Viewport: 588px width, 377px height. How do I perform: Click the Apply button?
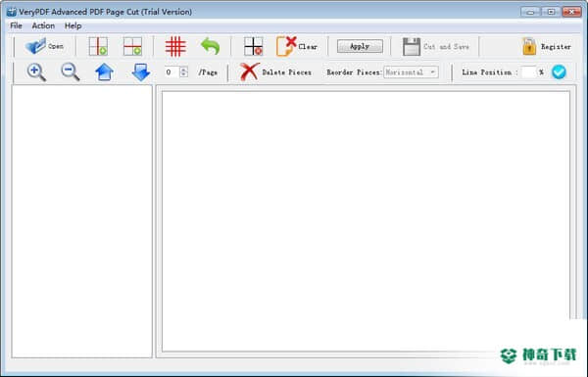[360, 46]
